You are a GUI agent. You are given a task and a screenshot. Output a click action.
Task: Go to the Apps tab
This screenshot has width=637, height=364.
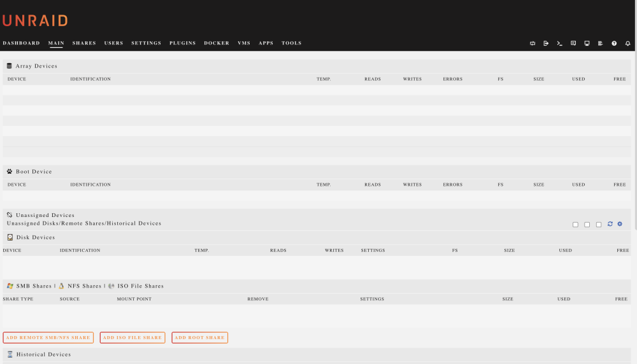266,43
